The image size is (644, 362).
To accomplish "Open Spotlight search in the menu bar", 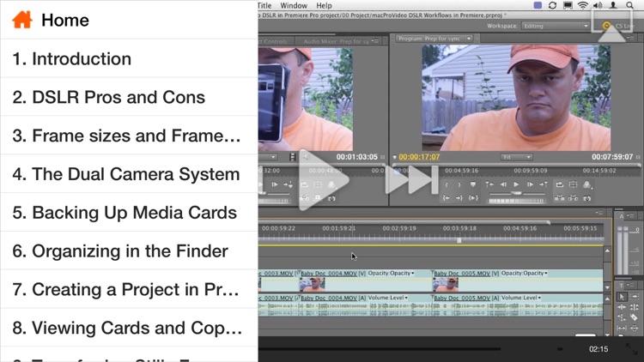I will point(629,5).
